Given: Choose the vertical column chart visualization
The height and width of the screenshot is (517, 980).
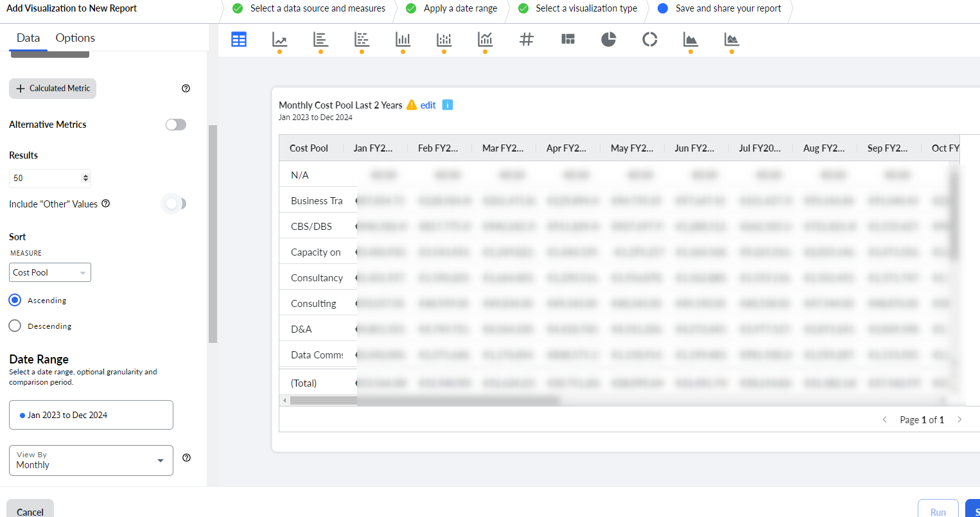Looking at the screenshot, I should (403, 39).
